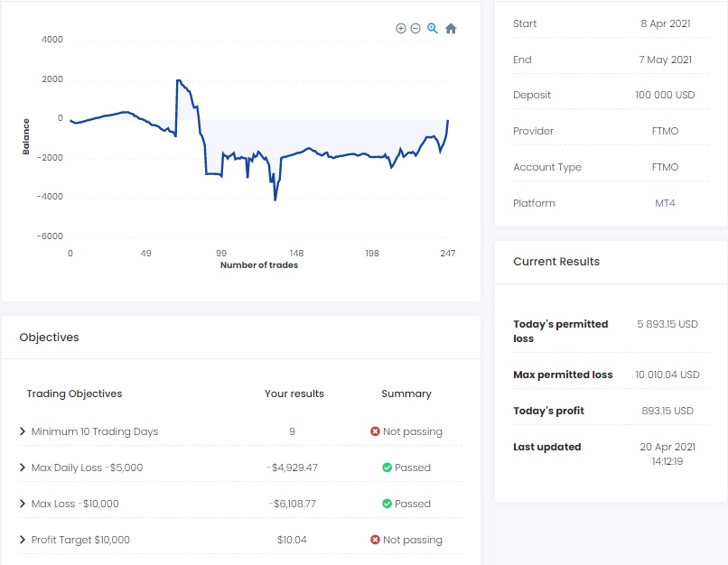Expand the Max Daily Loss -$5,000 objective
Image resolution: width=728 pixels, height=565 pixels.
(23, 468)
